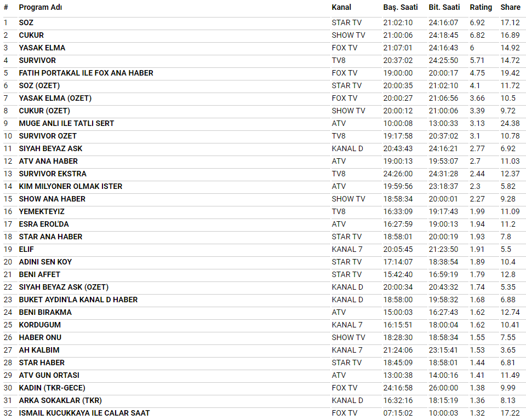
Task: Click rating value 6.92 for SOZ
Action: tap(477, 23)
